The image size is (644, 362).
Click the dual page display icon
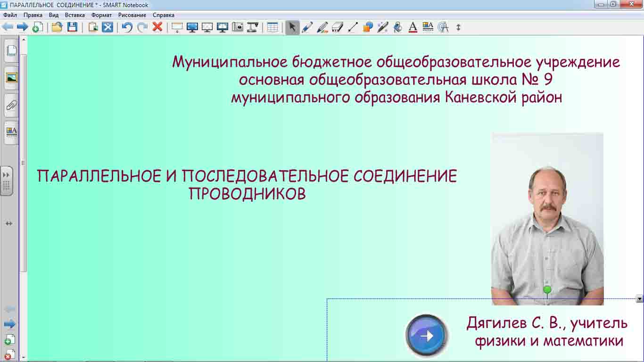click(222, 27)
